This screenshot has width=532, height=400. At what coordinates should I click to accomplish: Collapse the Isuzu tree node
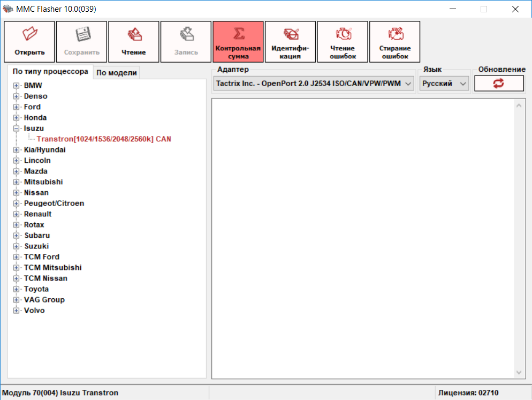pyautogui.click(x=16, y=129)
